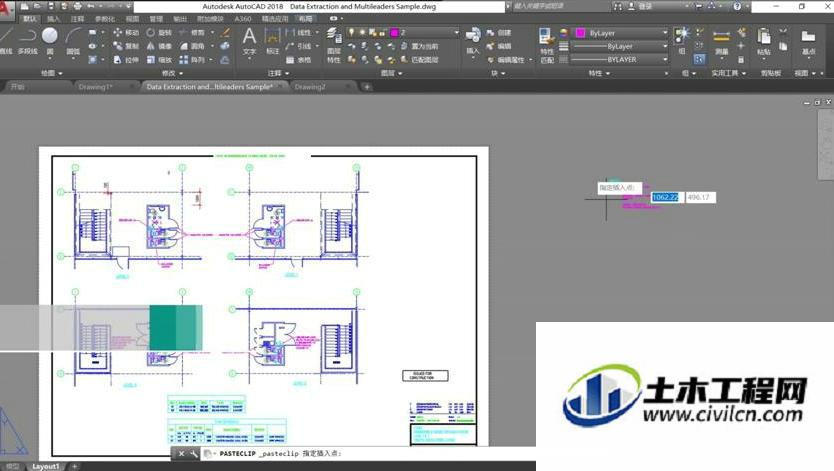Open the AutoCAD application menu (red A)
The image size is (834, 471).
tap(6, 9)
